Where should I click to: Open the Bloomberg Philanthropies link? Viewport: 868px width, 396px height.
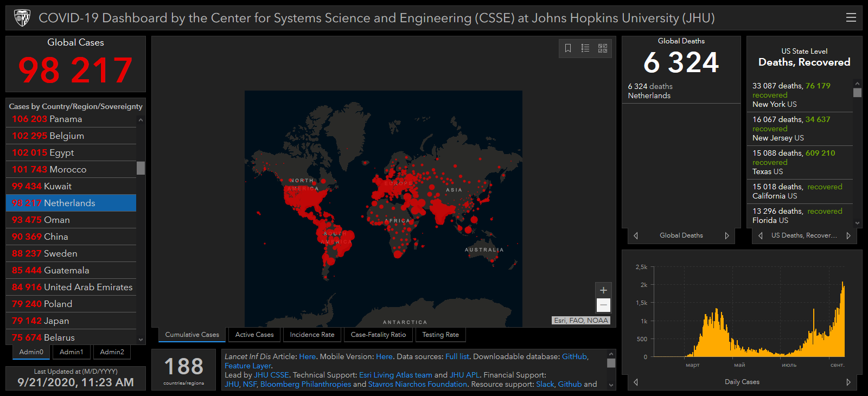pos(305,384)
